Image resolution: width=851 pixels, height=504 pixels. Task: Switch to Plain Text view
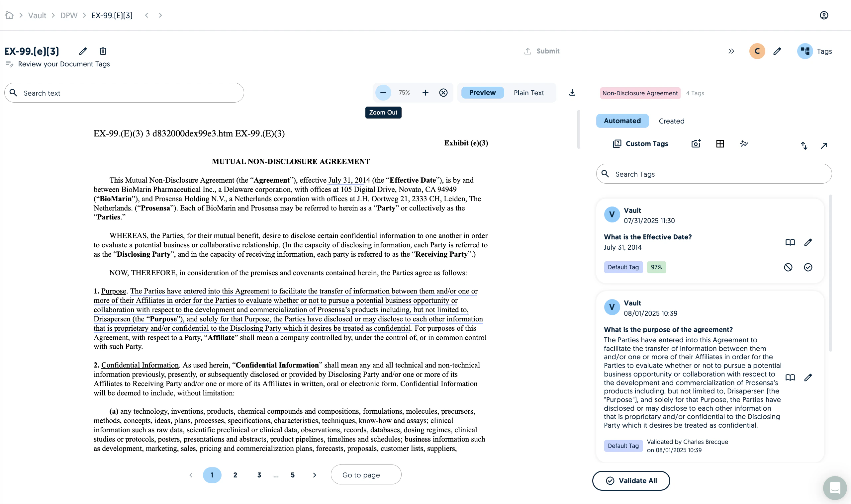tap(528, 93)
